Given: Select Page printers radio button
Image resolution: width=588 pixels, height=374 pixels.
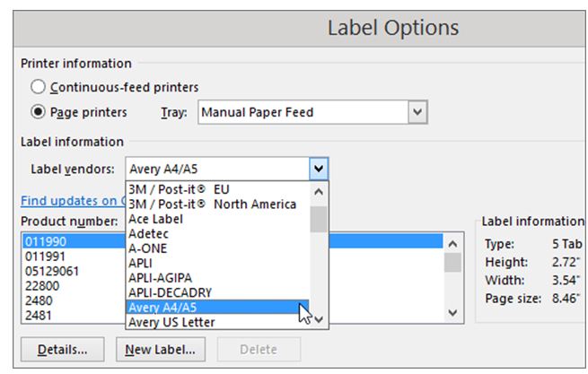Looking at the screenshot, I should (38, 112).
